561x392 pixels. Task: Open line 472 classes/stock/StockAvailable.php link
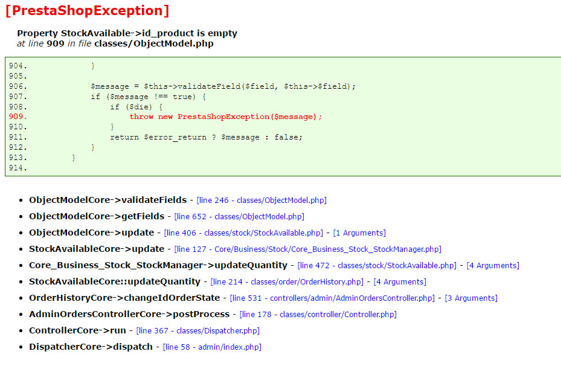[377, 265]
